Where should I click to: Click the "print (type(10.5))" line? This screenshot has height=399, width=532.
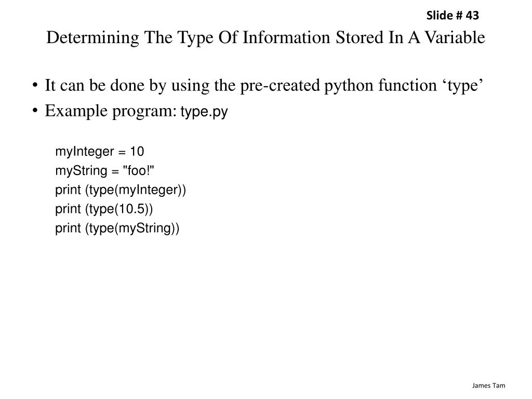[x=104, y=209]
